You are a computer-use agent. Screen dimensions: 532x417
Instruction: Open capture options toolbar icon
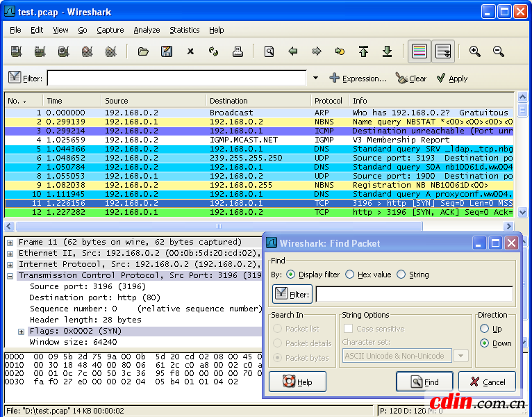[40, 51]
